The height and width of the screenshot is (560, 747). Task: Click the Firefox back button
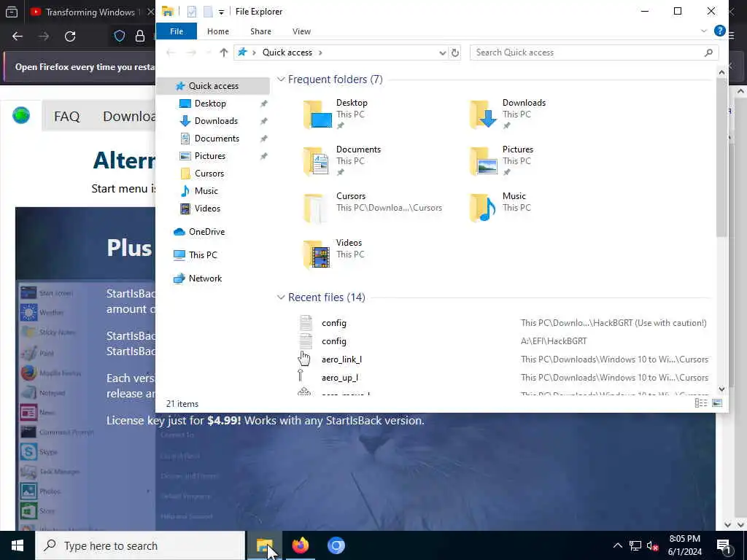(18, 36)
